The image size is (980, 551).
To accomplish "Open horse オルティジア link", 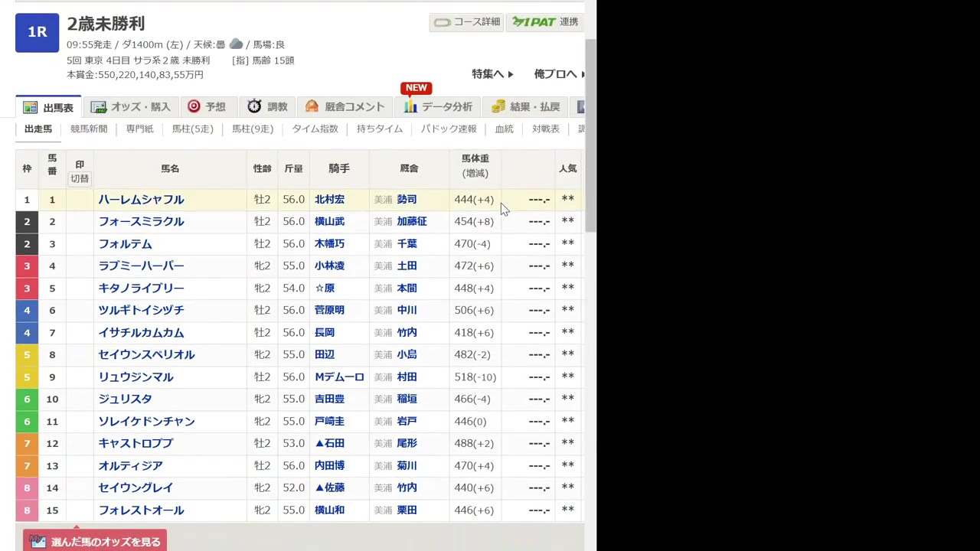I will coord(130,465).
